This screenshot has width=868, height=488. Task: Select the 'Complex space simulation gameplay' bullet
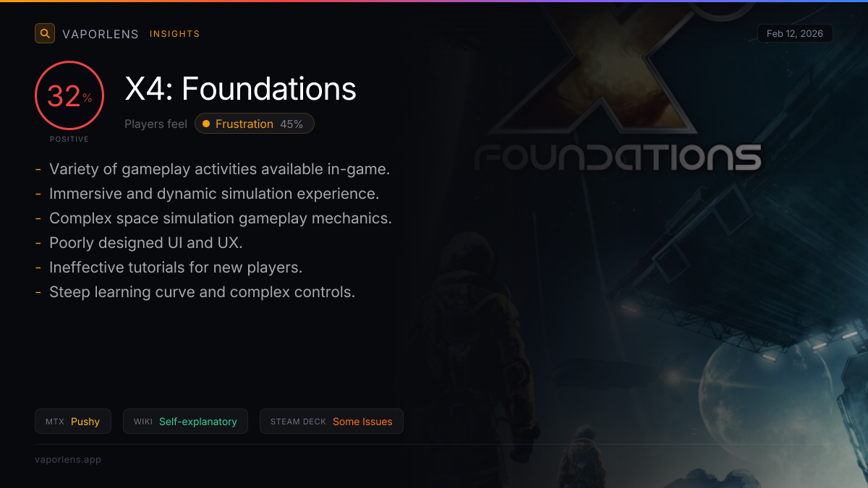pyautogui.click(x=220, y=218)
